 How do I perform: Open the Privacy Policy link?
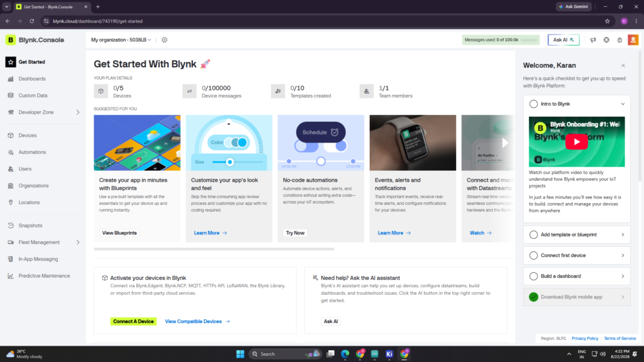[x=585, y=339]
